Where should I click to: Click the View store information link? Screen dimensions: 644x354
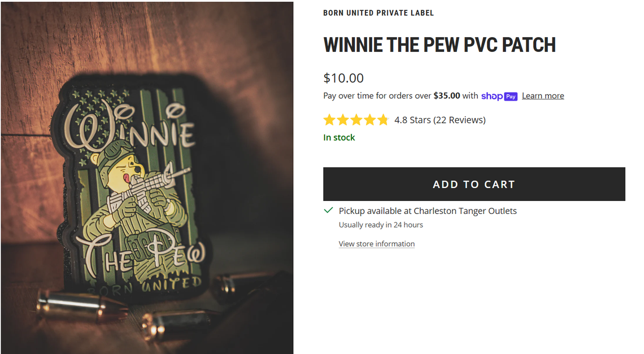click(x=377, y=243)
